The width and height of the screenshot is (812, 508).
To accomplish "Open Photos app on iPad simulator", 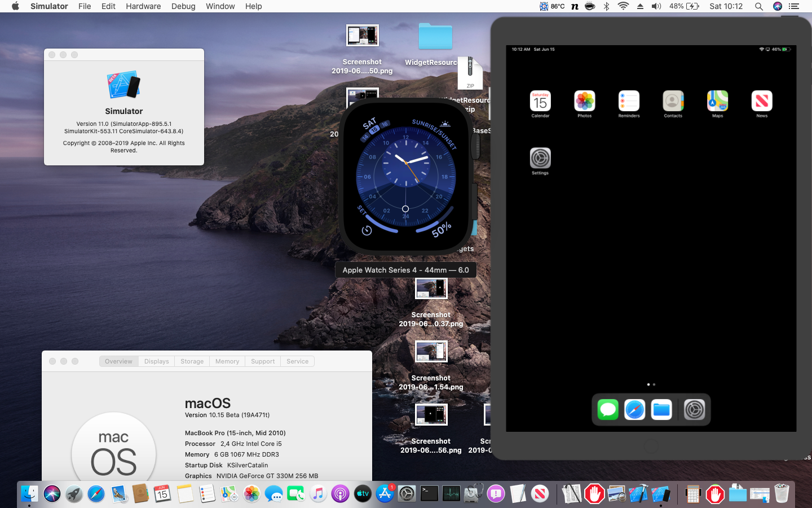I will (585, 101).
